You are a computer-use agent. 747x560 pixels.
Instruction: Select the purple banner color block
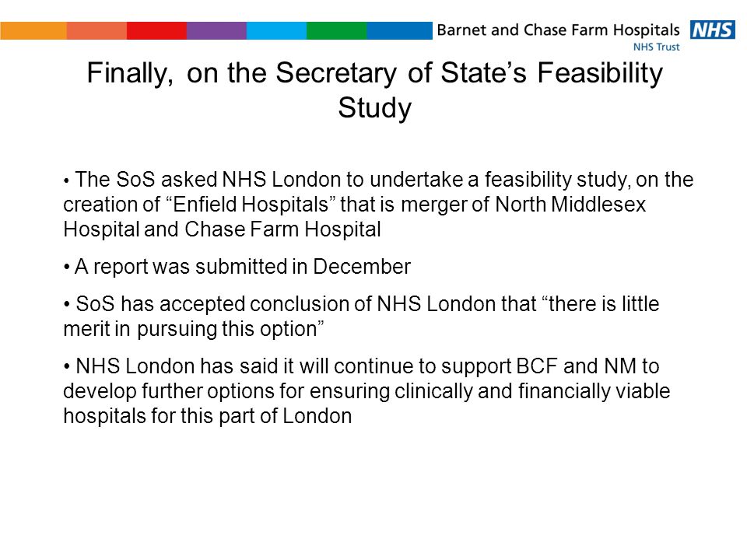coord(216,30)
